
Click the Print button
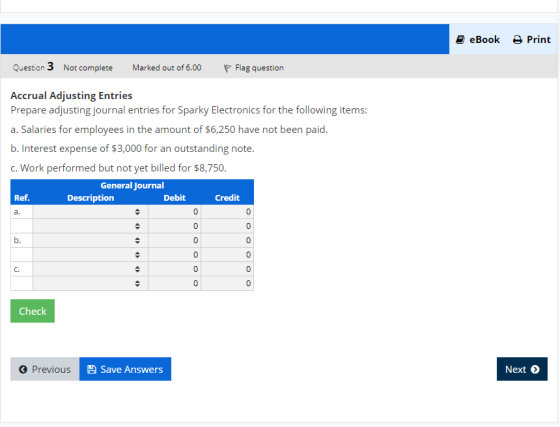click(x=532, y=40)
